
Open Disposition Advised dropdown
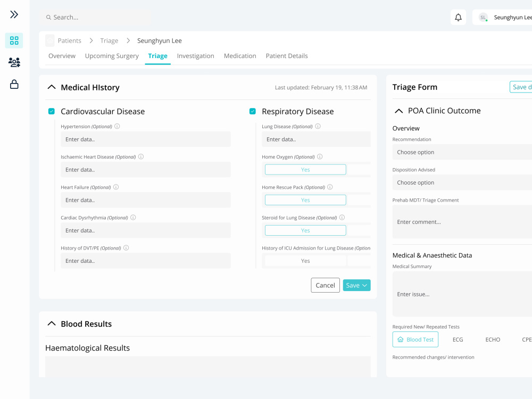(x=462, y=182)
